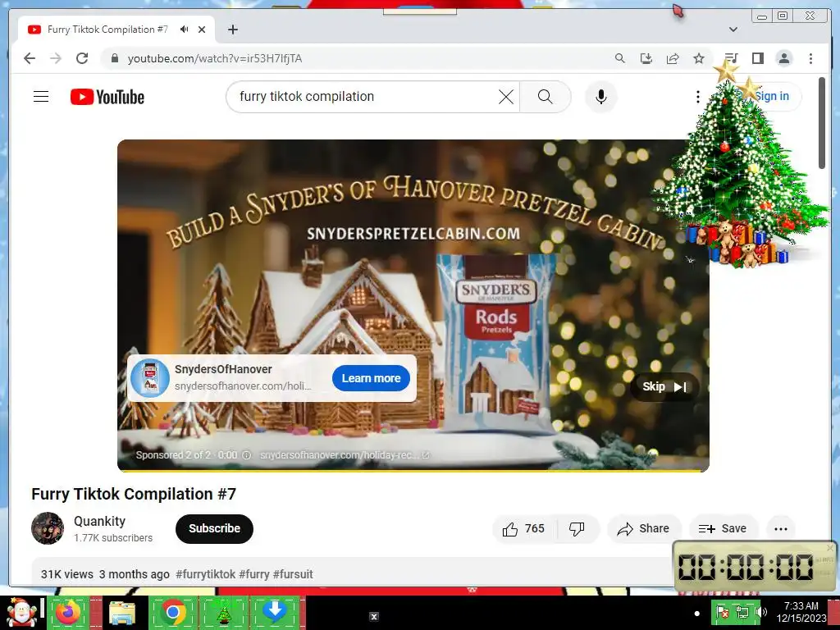Clear the search query with the X icon

pyautogui.click(x=505, y=97)
